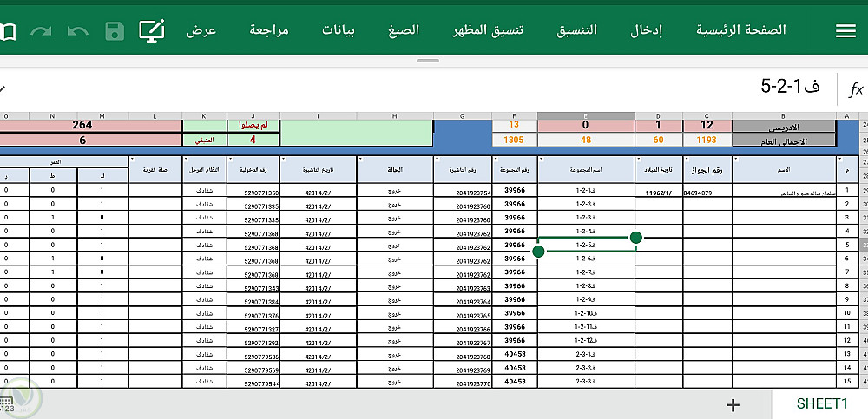The image size is (868, 419).
Task: Tap the top-right selection handle circle
Action: (636, 238)
